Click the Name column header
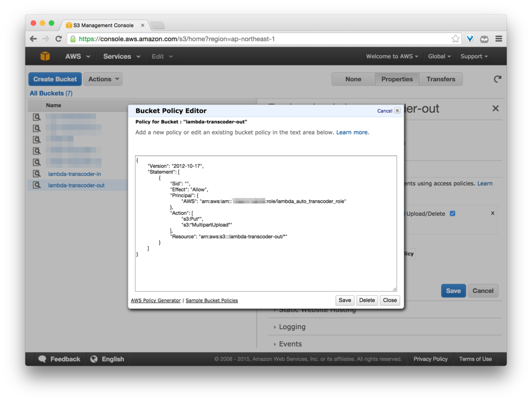The image size is (532, 402). tap(54, 105)
